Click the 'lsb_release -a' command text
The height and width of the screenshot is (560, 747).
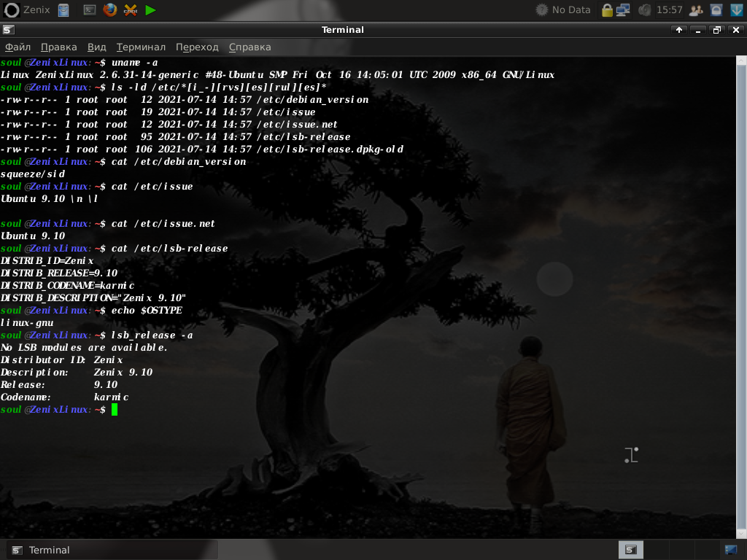click(x=152, y=335)
